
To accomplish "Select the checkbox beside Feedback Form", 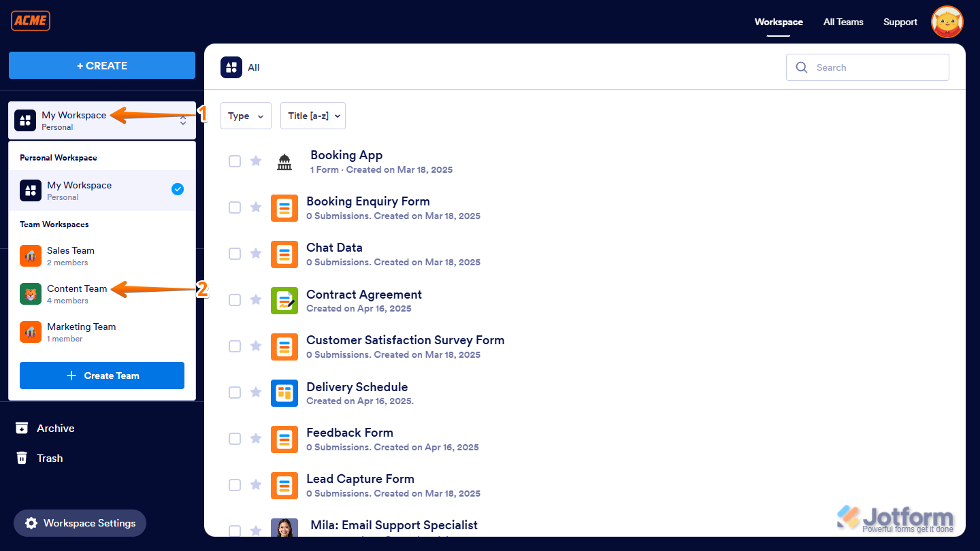I will pos(235,439).
